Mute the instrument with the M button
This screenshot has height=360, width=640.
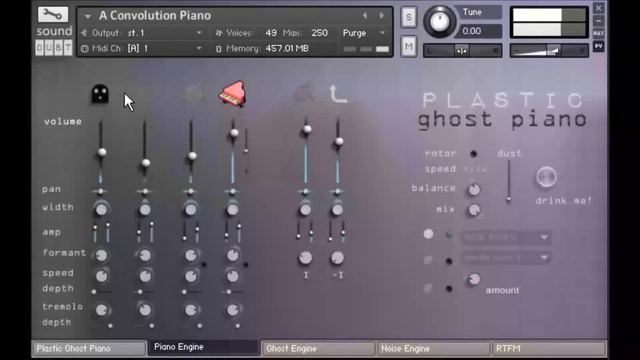(x=409, y=47)
